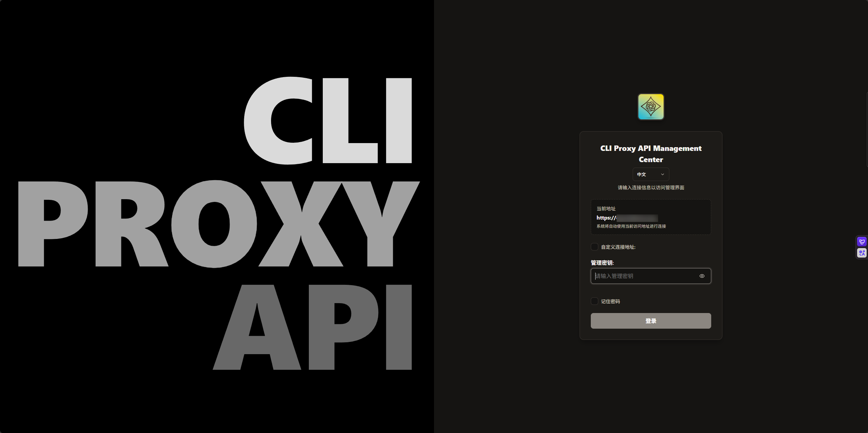
Task: Click the current https:// address text
Action: coord(627,218)
